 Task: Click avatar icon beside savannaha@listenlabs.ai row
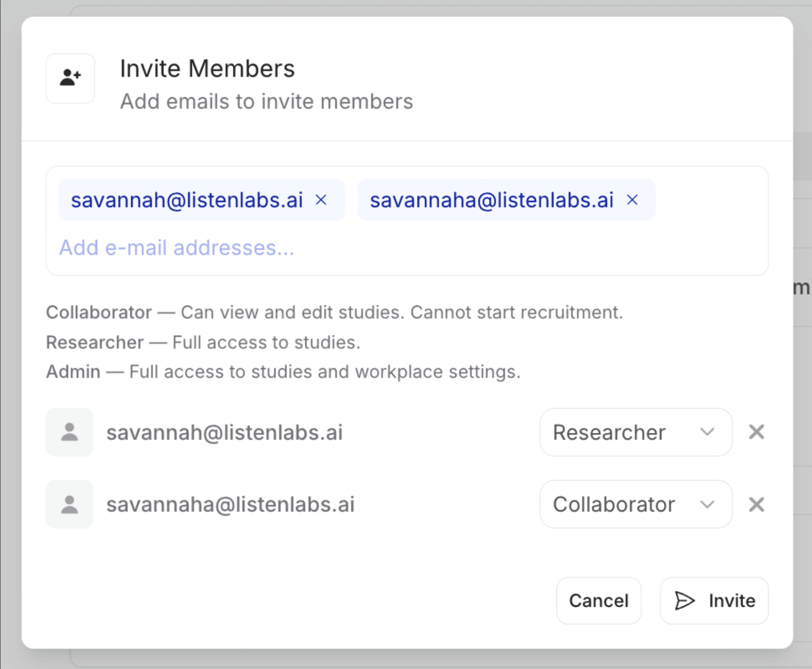(x=69, y=504)
